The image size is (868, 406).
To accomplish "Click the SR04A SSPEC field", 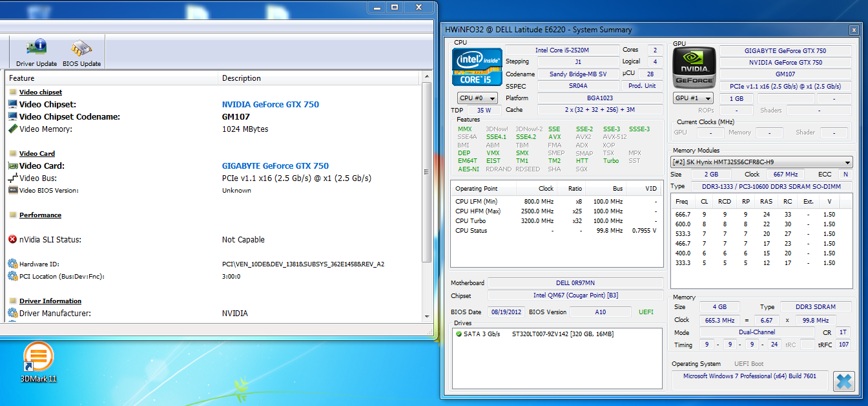I will point(578,86).
